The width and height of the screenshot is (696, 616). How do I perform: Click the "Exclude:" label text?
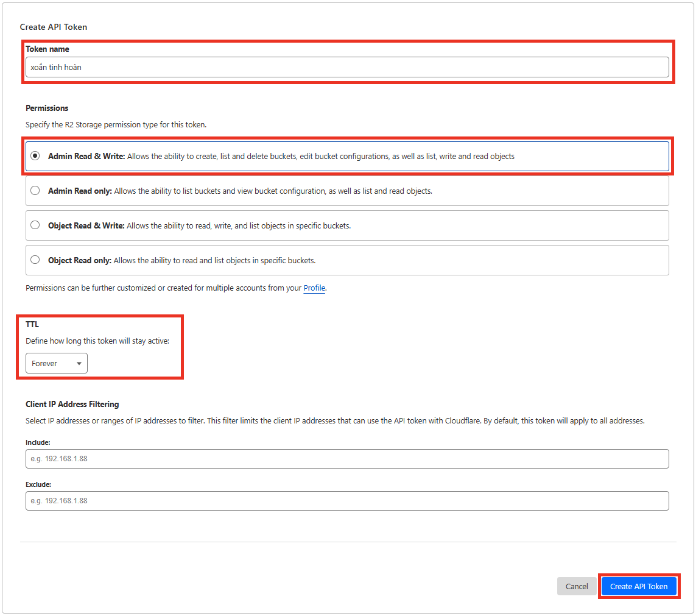[38, 484]
